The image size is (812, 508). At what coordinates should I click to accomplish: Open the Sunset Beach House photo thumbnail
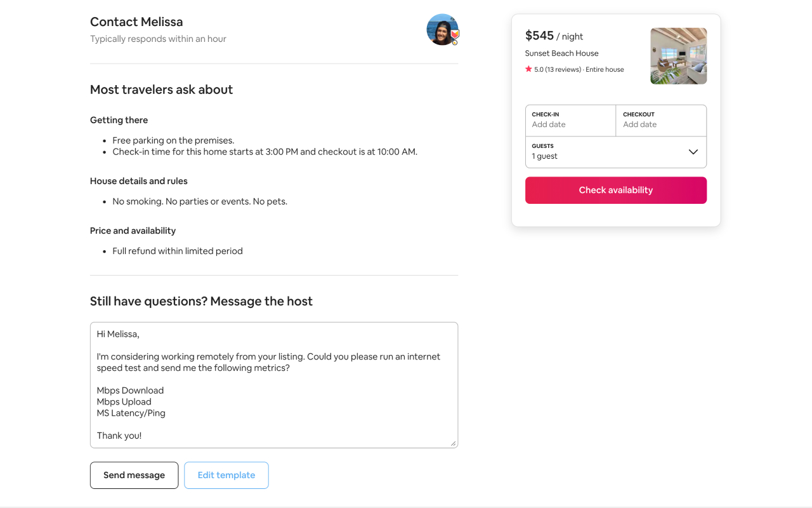point(678,55)
